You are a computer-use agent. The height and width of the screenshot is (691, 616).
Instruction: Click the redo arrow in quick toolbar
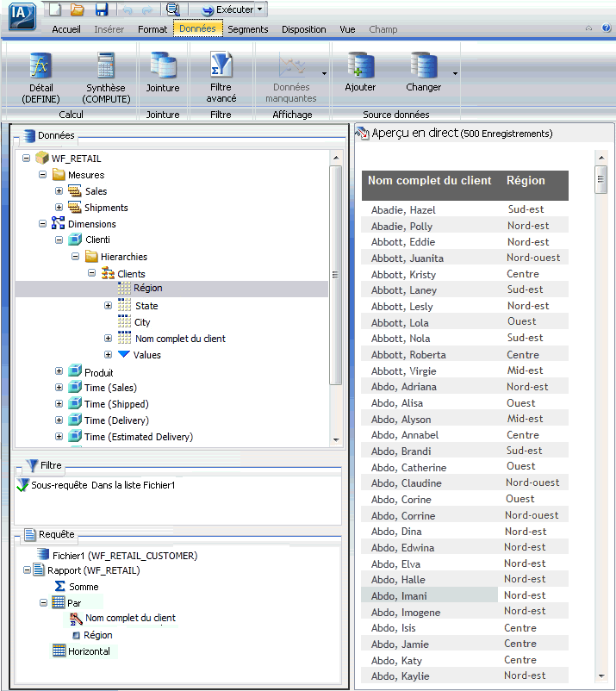[146, 9]
